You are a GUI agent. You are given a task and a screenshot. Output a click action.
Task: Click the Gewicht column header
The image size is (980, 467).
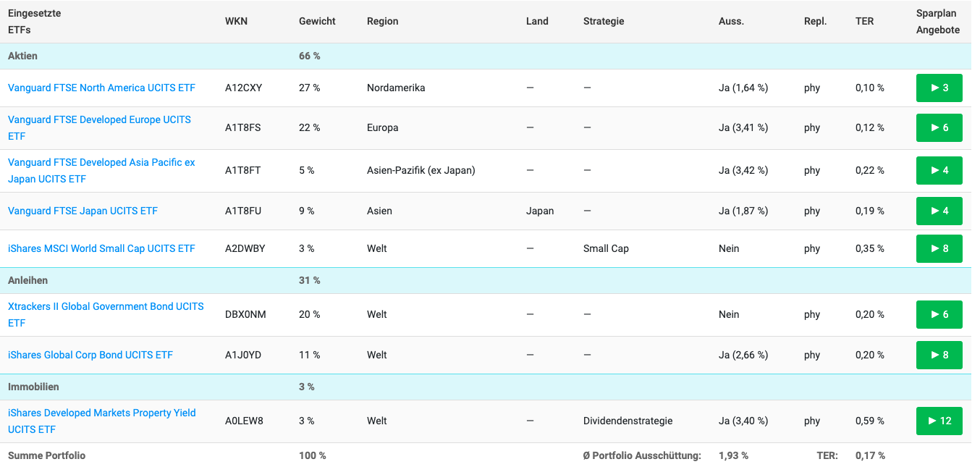317,22
